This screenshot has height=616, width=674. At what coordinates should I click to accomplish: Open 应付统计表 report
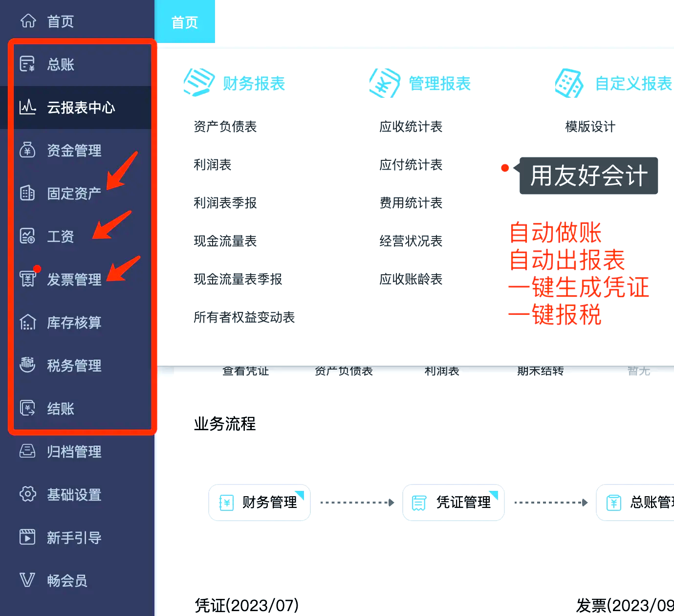click(411, 165)
